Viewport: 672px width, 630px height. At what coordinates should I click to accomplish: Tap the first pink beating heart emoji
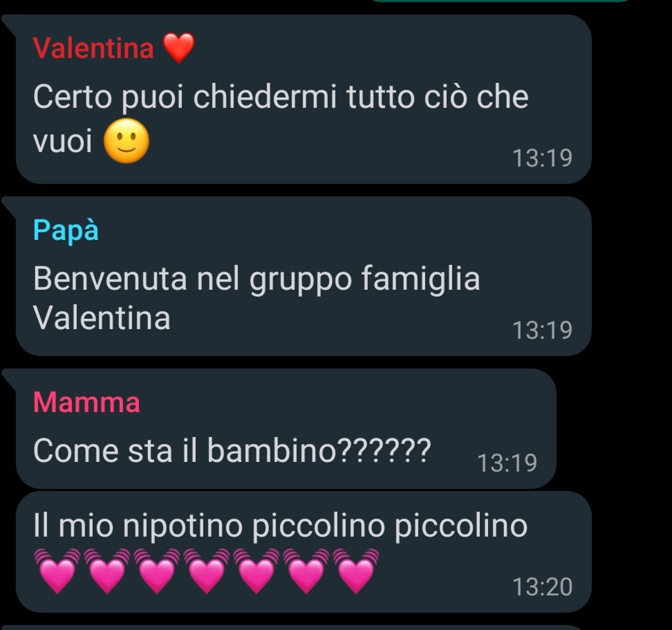point(57,571)
